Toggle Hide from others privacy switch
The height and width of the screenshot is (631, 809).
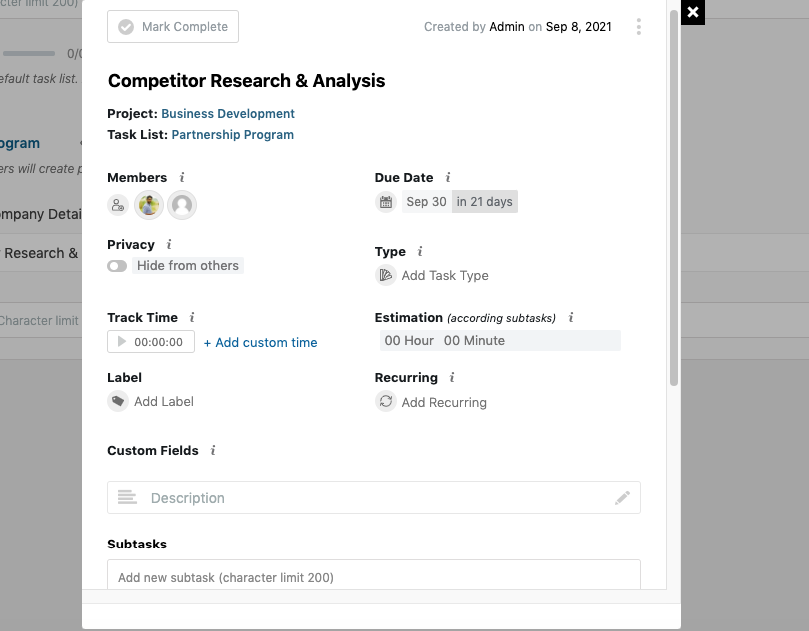pos(117,265)
